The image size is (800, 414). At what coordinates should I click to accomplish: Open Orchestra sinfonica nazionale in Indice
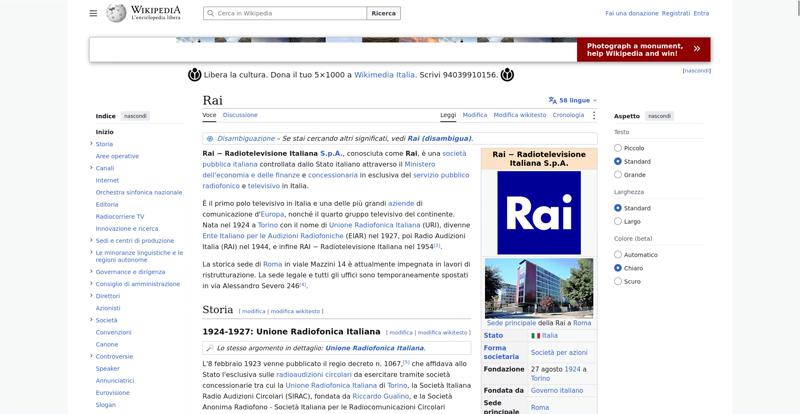[139, 192]
